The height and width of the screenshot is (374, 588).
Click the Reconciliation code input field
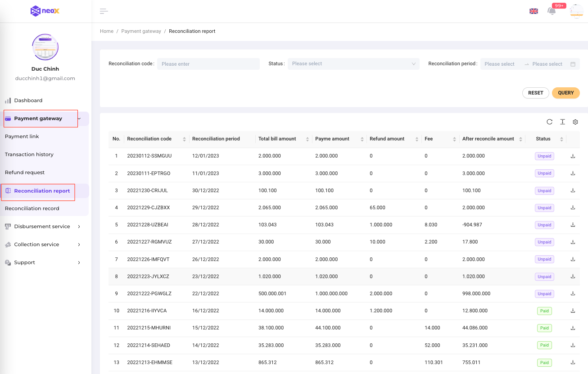pos(208,64)
